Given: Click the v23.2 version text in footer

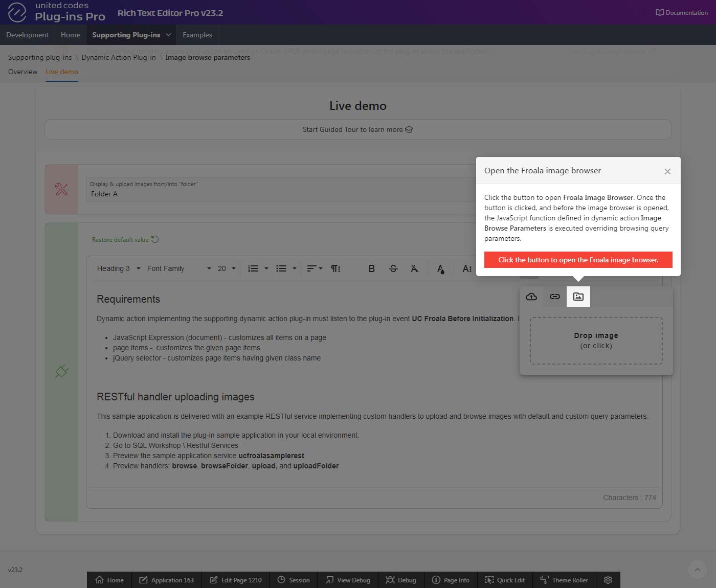Looking at the screenshot, I should tap(15, 570).
